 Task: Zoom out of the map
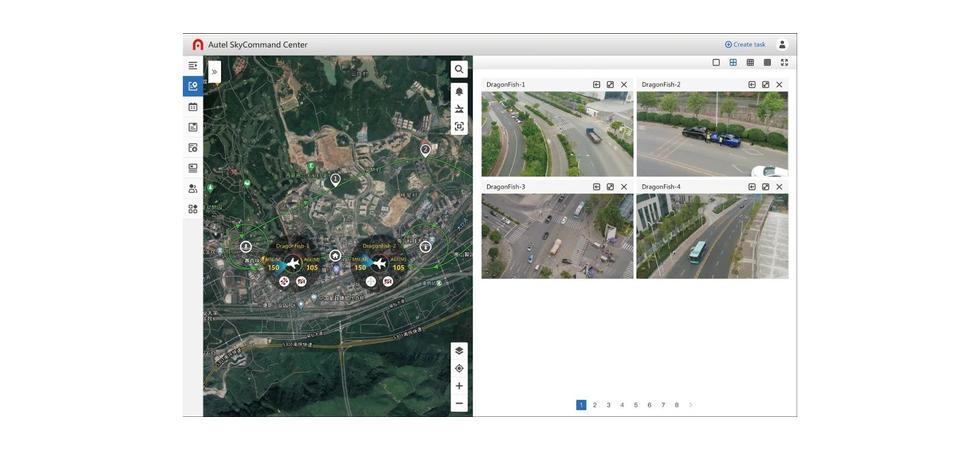tap(459, 404)
